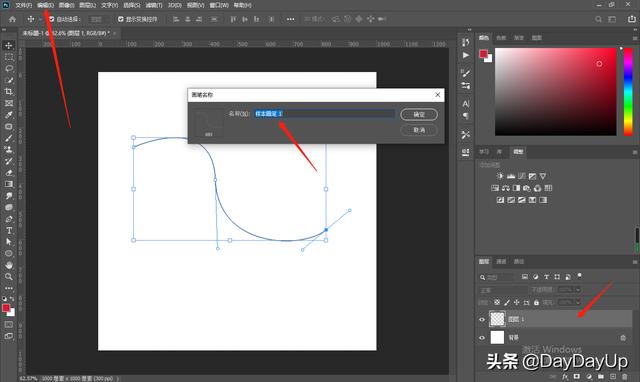Select the Horizontal Type tool
Screen dimensions: 640x382
coord(9,231)
